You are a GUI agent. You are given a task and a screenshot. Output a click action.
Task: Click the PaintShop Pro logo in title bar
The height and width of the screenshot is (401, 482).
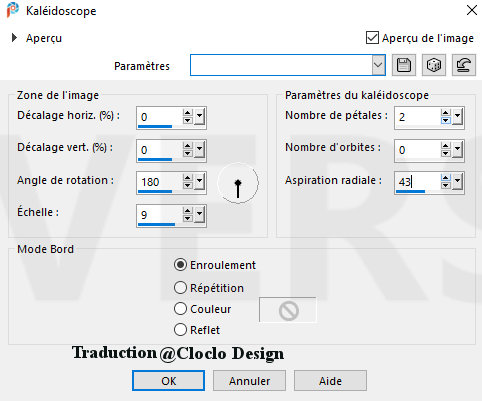coord(13,10)
